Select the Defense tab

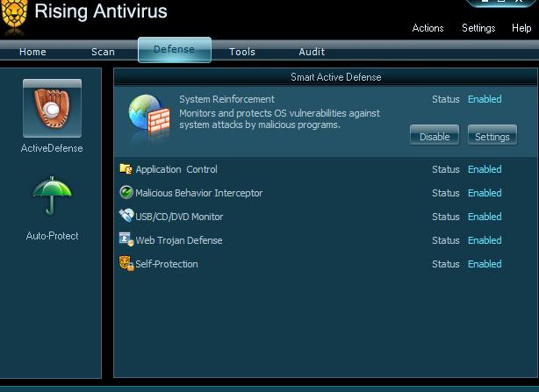coord(175,50)
